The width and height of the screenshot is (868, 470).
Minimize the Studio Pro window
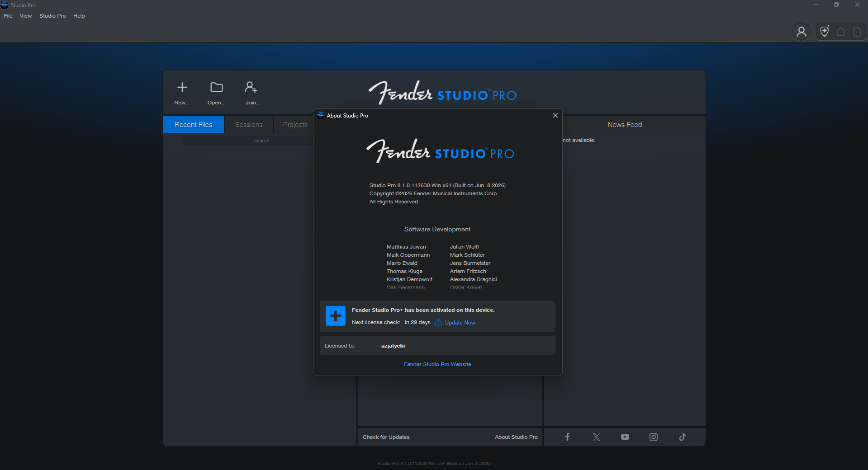pyautogui.click(x=816, y=5)
